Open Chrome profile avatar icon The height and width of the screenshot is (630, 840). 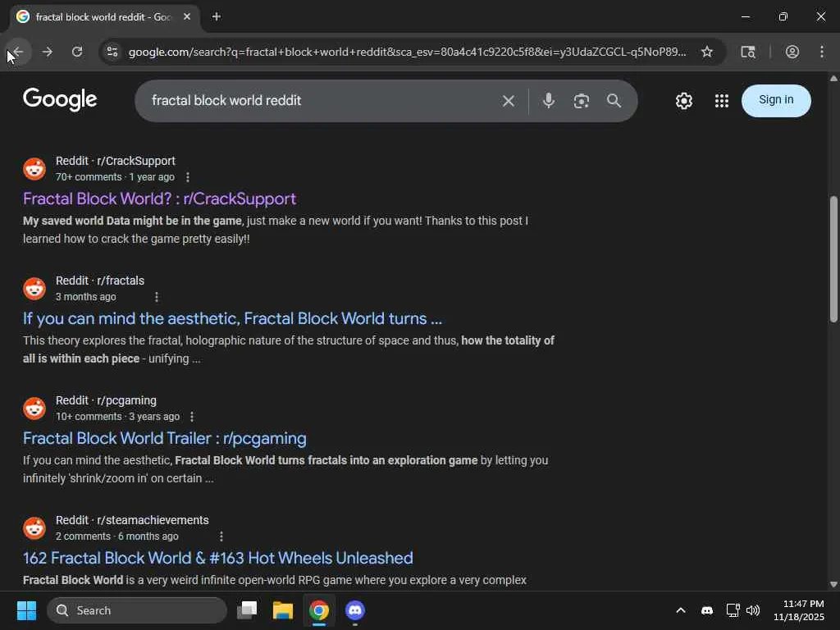[792, 52]
